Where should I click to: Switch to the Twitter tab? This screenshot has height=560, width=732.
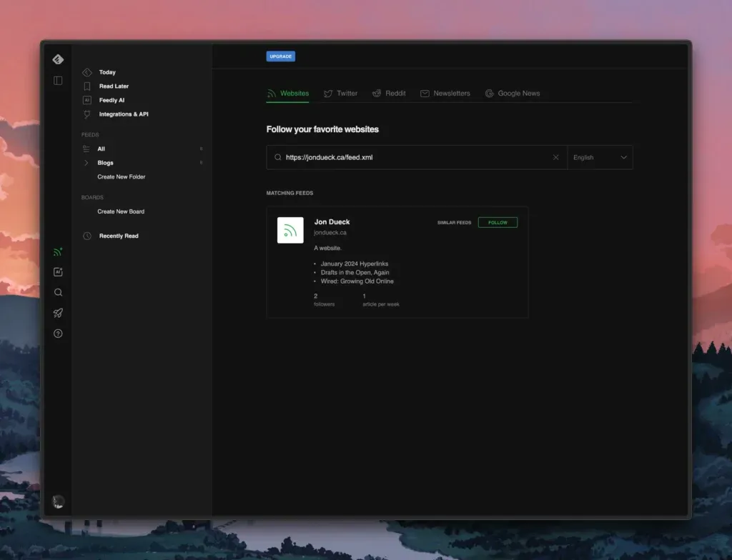pos(340,94)
